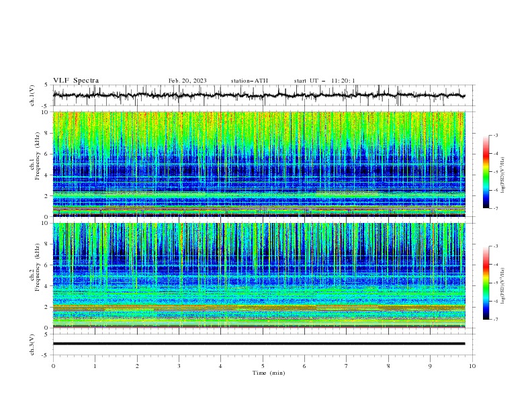Click the ch.1 voltage waveform trace
Screen dimensions: 532x411
point(259,95)
